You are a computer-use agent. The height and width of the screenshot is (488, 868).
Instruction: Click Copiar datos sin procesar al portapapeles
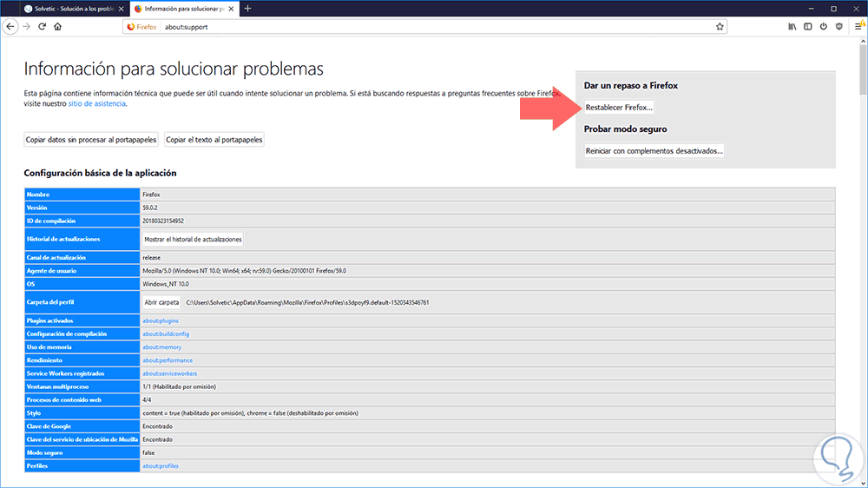[x=91, y=140]
